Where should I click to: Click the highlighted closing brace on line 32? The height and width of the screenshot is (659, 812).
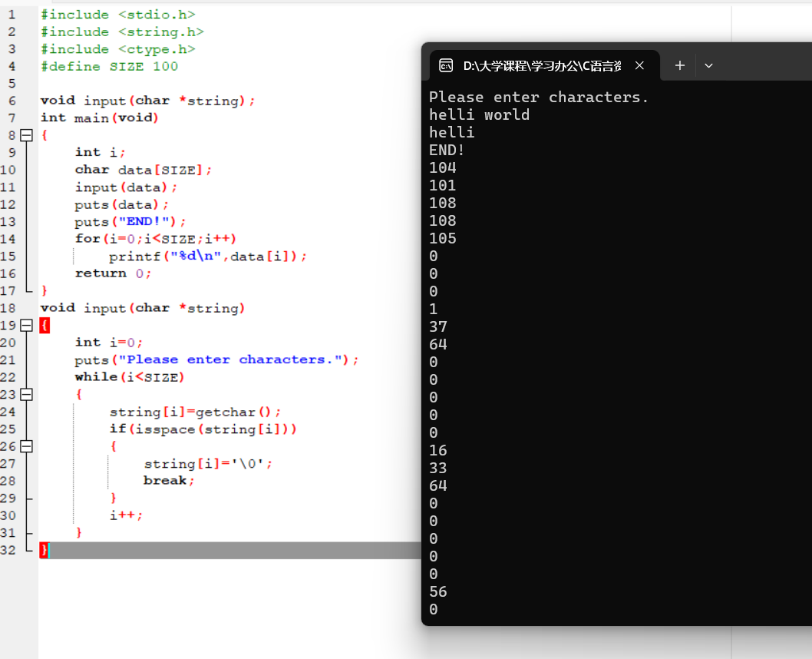(45, 550)
